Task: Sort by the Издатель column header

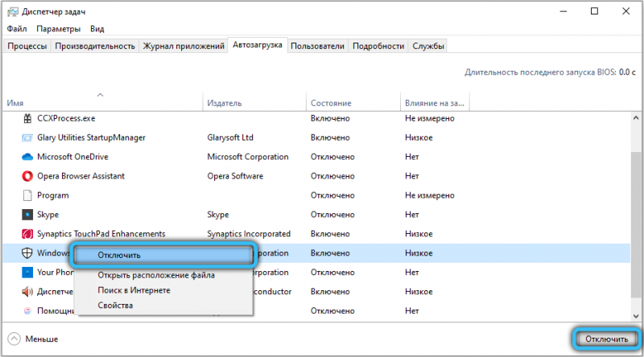Action: click(x=254, y=103)
